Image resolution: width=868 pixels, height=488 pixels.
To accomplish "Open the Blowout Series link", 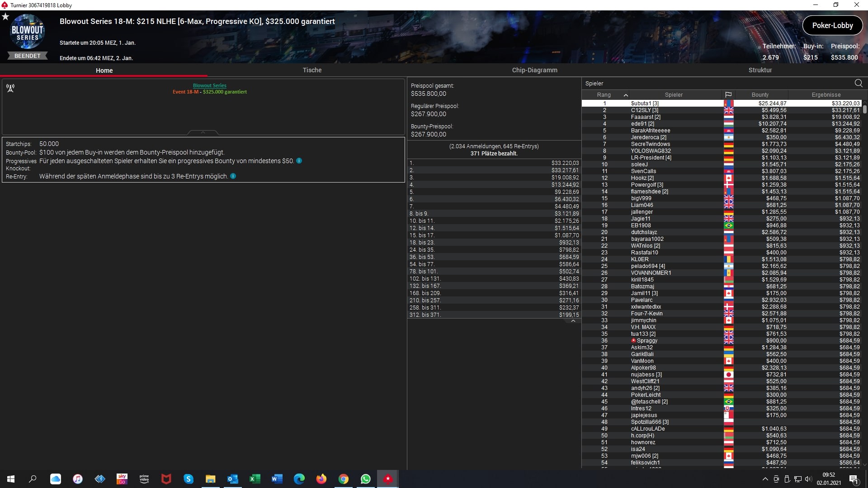I will point(209,85).
